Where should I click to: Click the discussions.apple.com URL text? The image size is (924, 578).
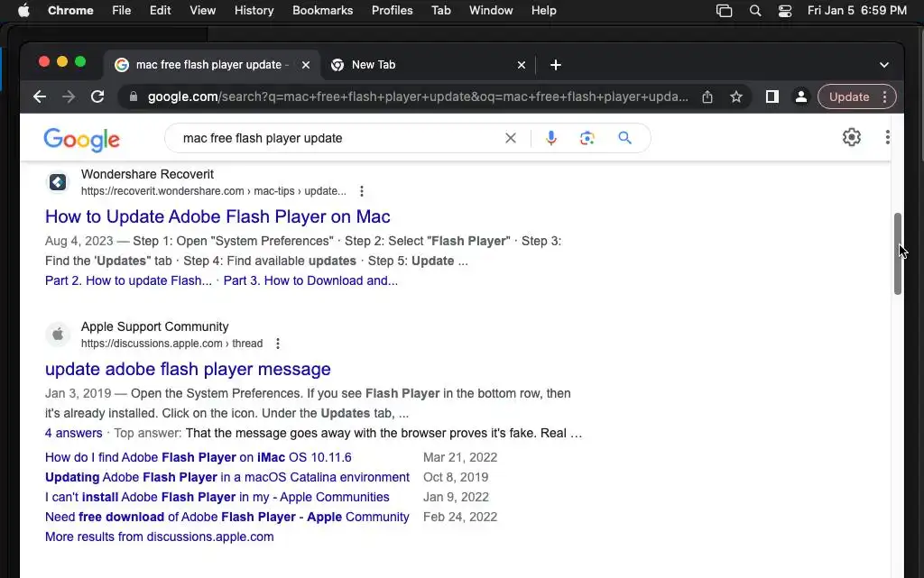(x=171, y=344)
